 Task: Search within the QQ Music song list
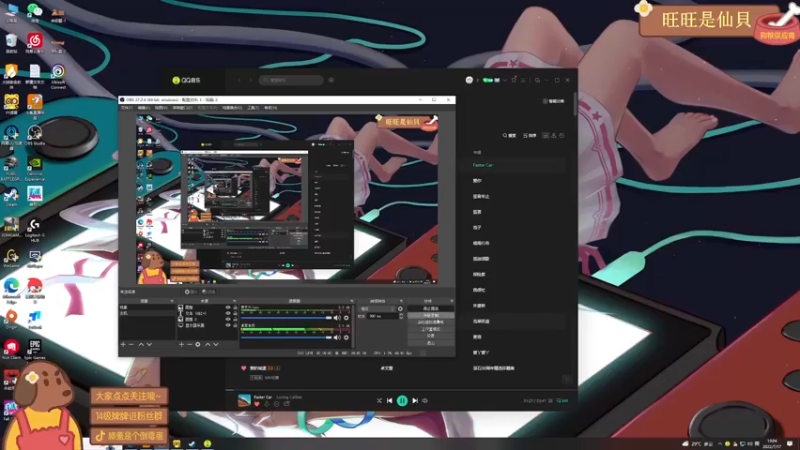click(509, 135)
